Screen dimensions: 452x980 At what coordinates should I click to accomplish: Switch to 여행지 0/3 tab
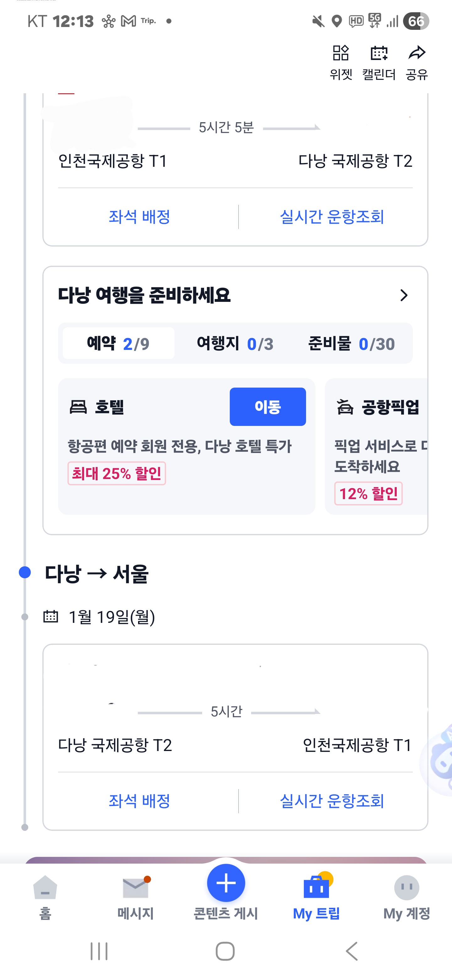pyautogui.click(x=235, y=344)
